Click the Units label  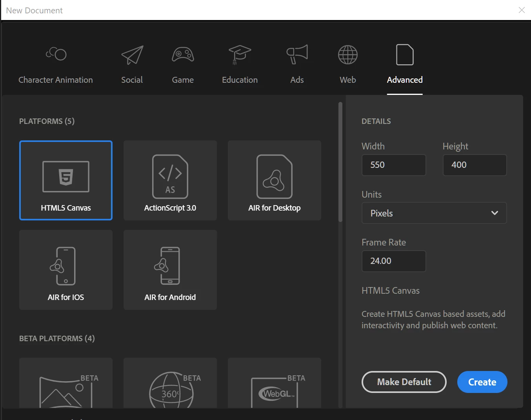tap(371, 195)
